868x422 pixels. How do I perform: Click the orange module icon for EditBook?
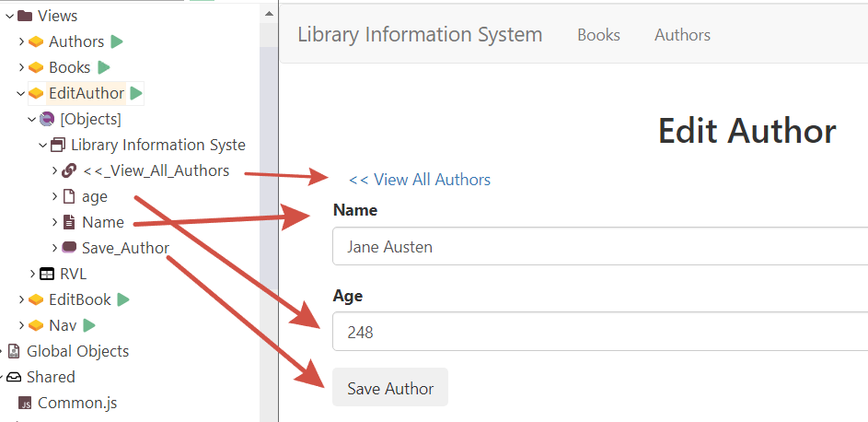click(36, 300)
